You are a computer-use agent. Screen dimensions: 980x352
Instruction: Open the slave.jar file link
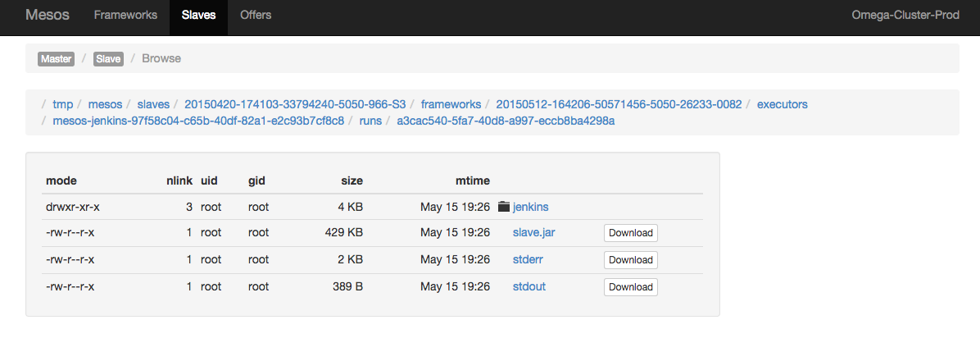pyautogui.click(x=533, y=233)
